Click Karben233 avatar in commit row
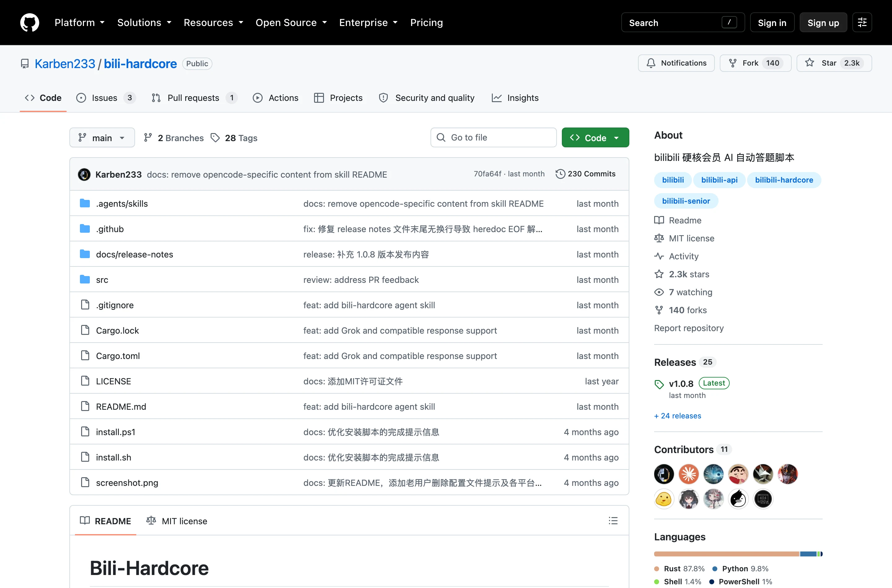892x588 pixels. click(x=84, y=174)
